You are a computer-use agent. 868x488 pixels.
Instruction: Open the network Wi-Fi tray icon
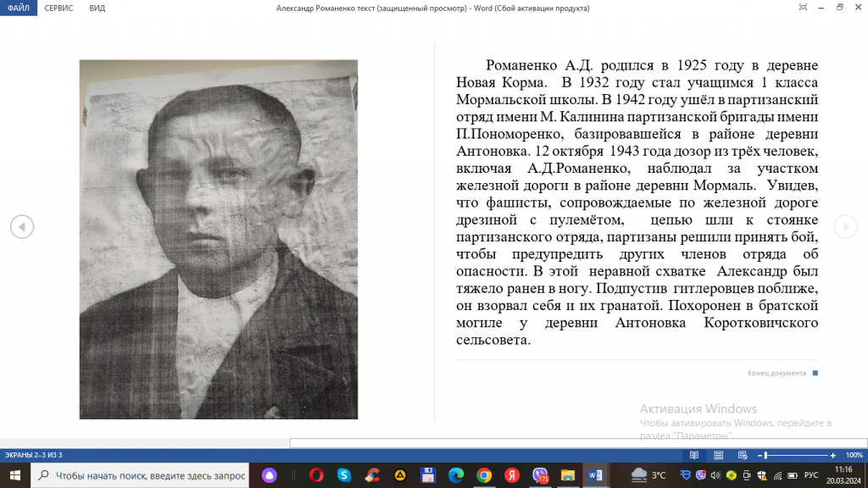click(778, 475)
